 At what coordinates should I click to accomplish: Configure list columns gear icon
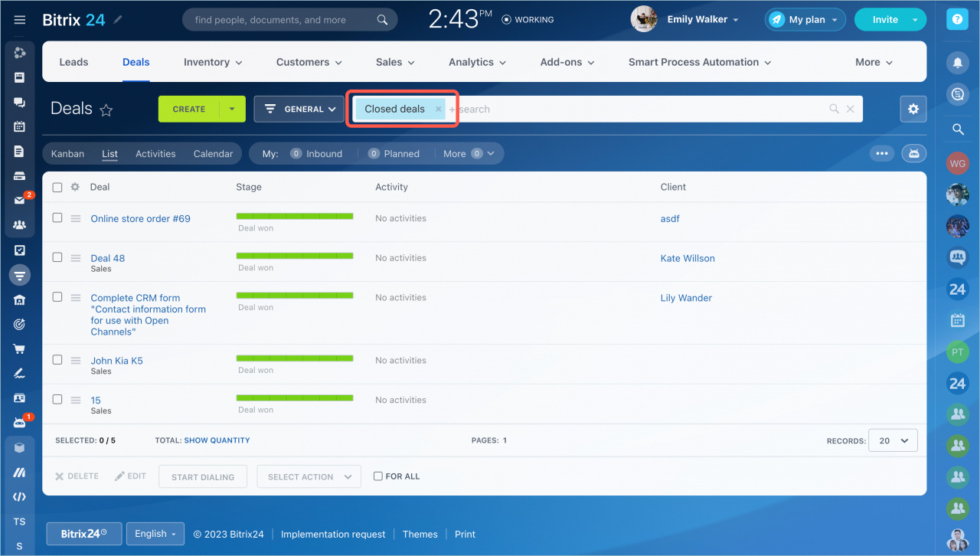[75, 187]
